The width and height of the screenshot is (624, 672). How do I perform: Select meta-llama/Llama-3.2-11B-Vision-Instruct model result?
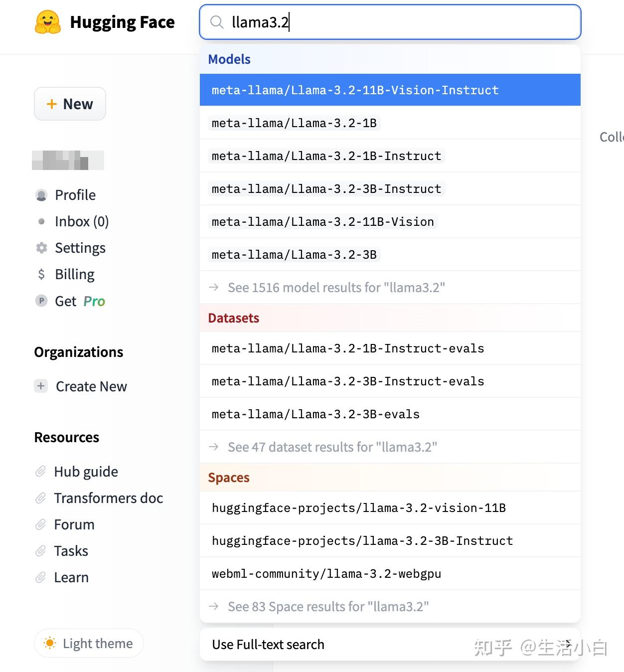click(x=355, y=90)
